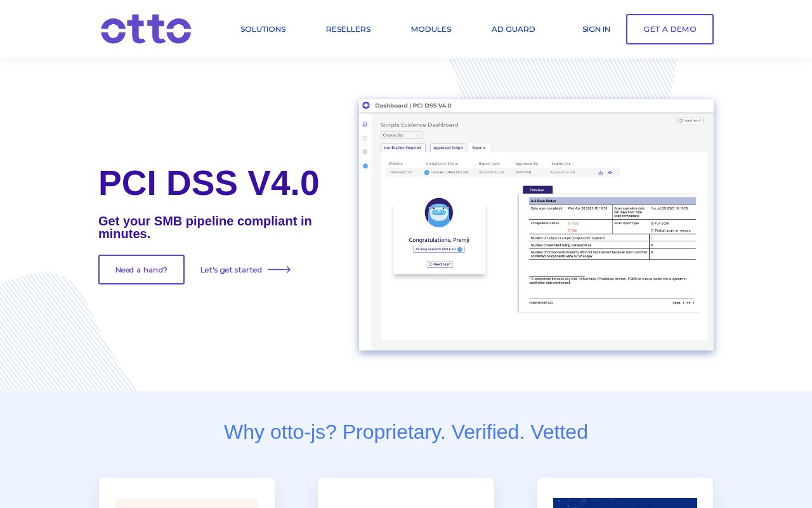The height and width of the screenshot is (508, 812).
Task: Click the PCI DSS V4.0 heading
Action: [x=209, y=183]
